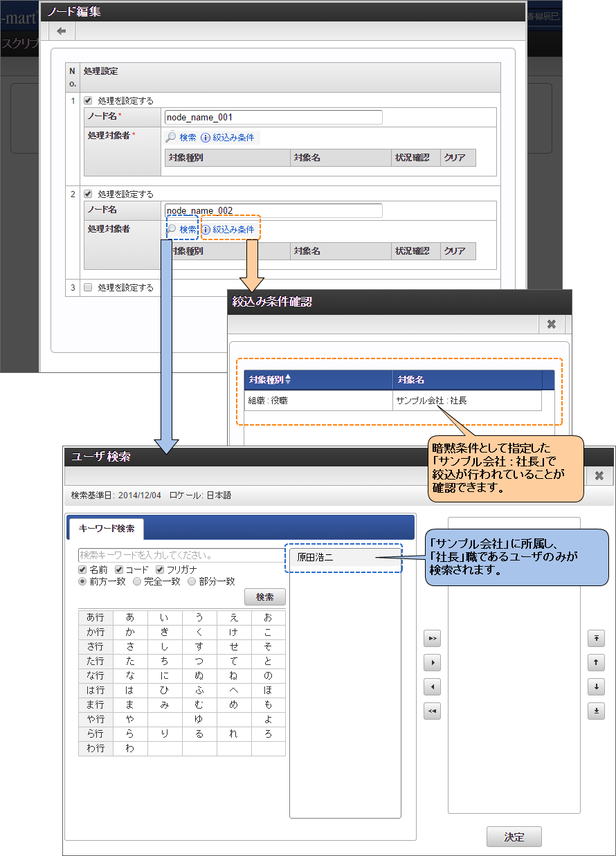
Task: Select user 原田浩二 in results list
Action: [x=345, y=557]
